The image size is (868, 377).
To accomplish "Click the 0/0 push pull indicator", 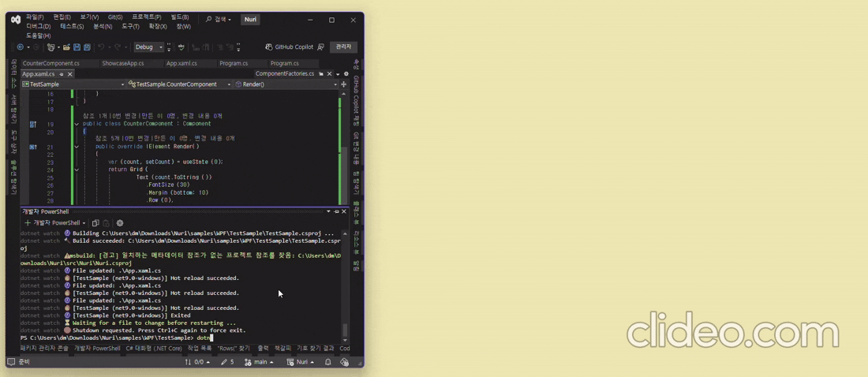I will tap(198, 362).
